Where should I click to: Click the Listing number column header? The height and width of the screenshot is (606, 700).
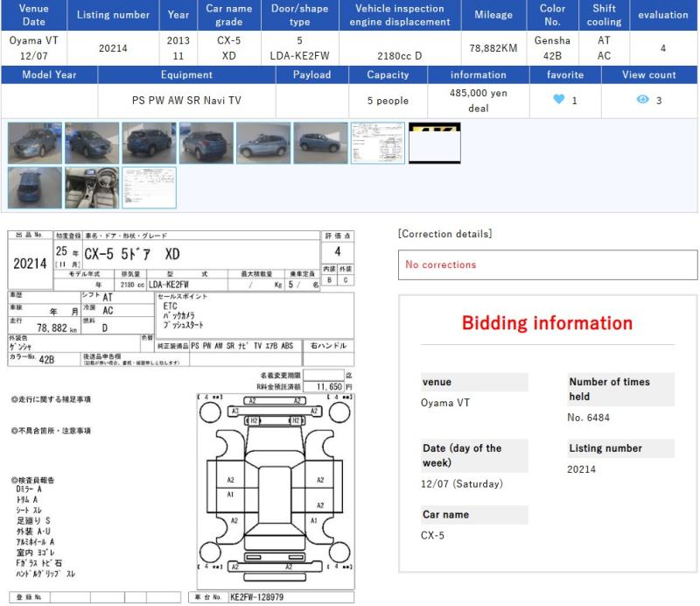coord(113,15)
